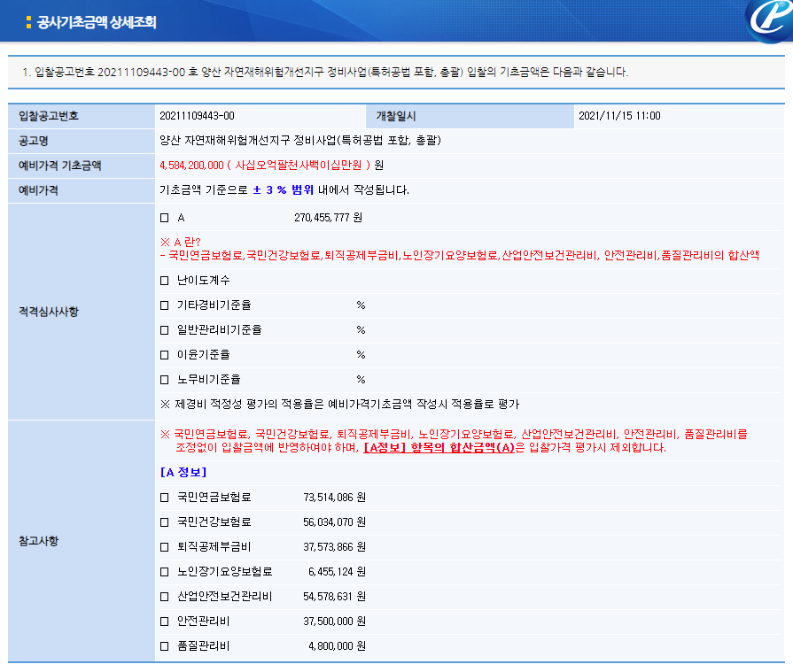Viewport: 793px width, 672px height.
Task: Click the ※ 제경비 적정성 평가 note
Action: 340,405
